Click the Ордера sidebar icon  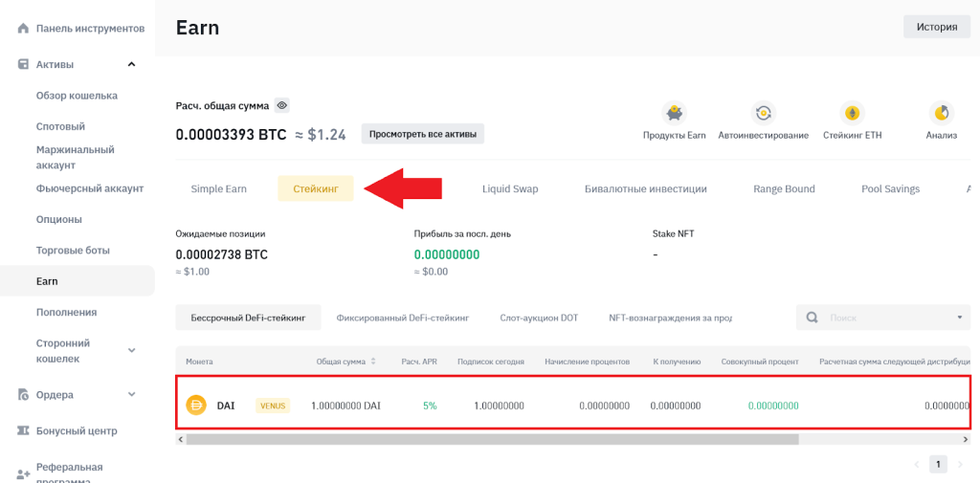(23, 394)
